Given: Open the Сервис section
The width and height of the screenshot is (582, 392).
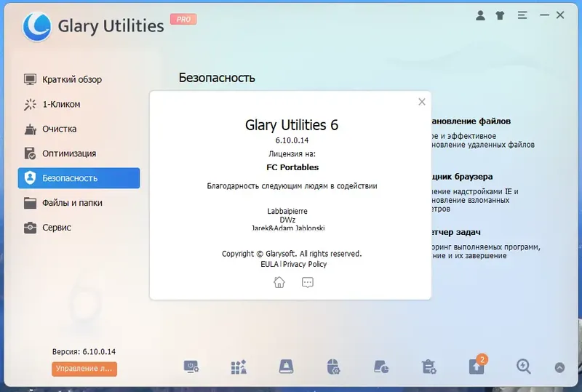Looking at the screenshot, I should 79,228.
